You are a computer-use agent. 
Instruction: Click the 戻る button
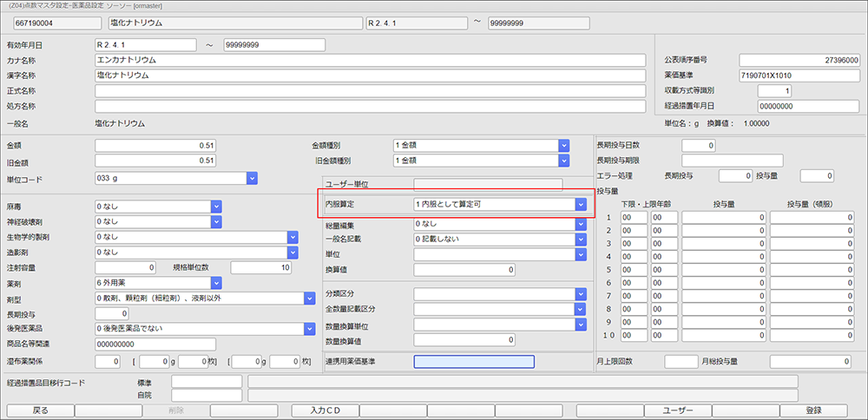[40, 410]
